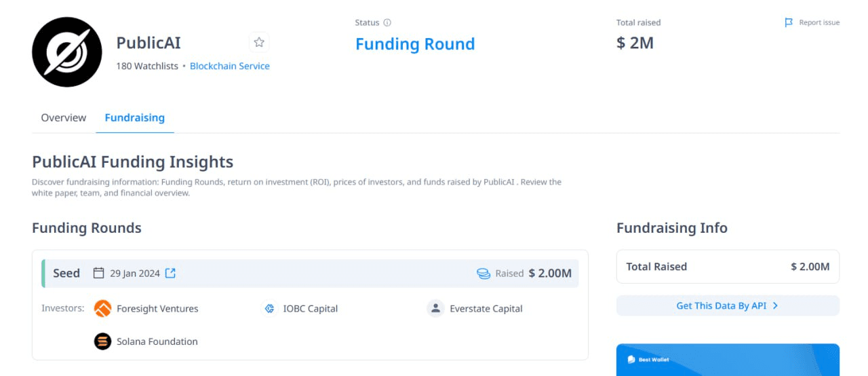
Task: Select the Fundraising tab
Action: tap(134, 117)
